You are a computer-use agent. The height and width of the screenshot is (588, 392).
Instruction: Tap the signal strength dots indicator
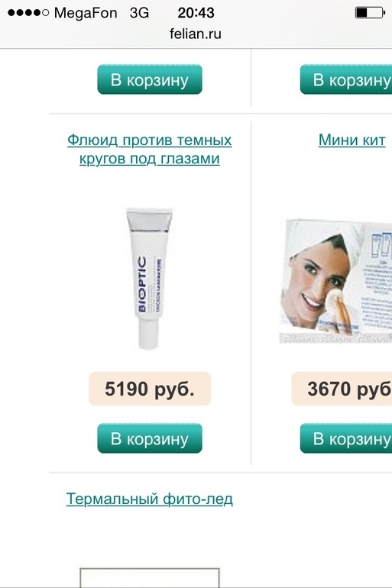coord(28,13)
